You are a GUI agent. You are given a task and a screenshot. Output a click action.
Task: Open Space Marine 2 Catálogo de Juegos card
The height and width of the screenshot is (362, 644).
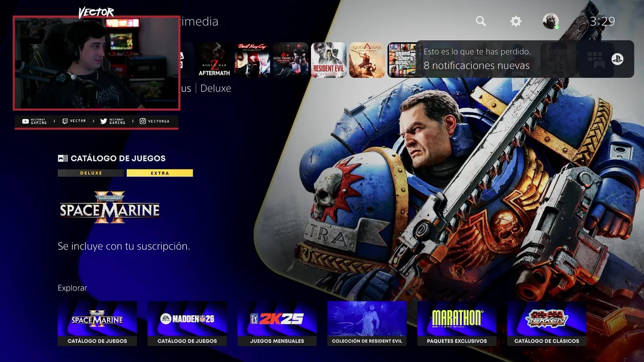pos(97,323)
